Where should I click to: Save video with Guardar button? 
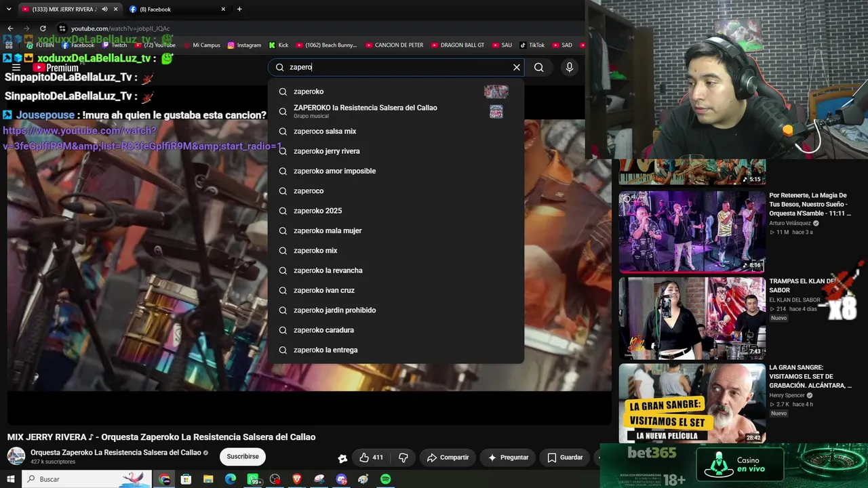(565, 457)
